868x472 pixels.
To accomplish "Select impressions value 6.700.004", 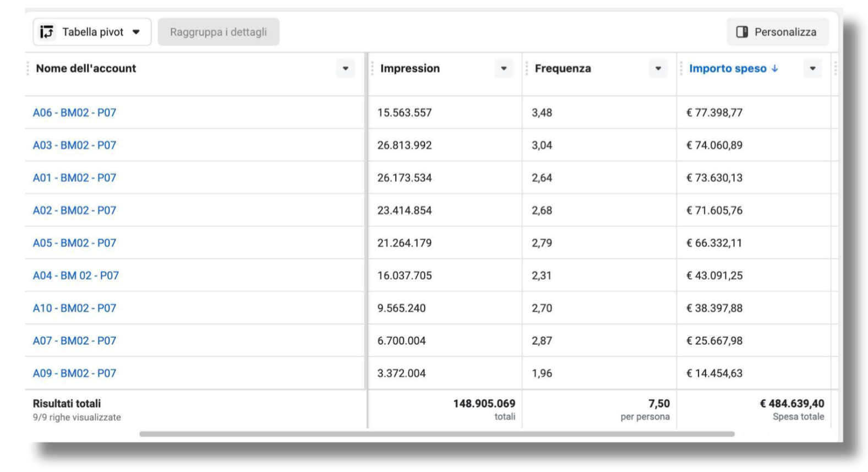I will coord(401,340).
